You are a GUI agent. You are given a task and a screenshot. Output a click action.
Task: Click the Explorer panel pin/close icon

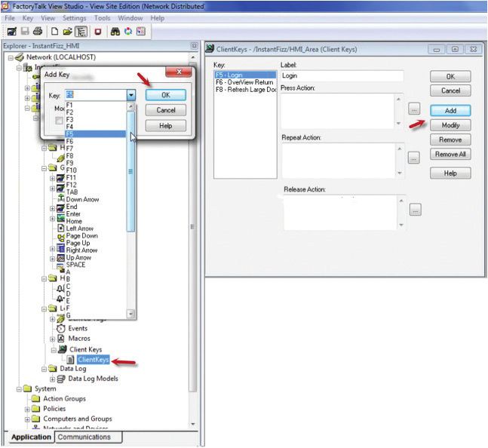[194, 46]
